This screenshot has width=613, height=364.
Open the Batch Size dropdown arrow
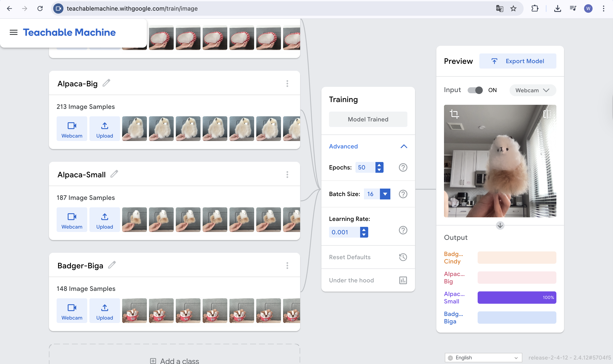385,194
